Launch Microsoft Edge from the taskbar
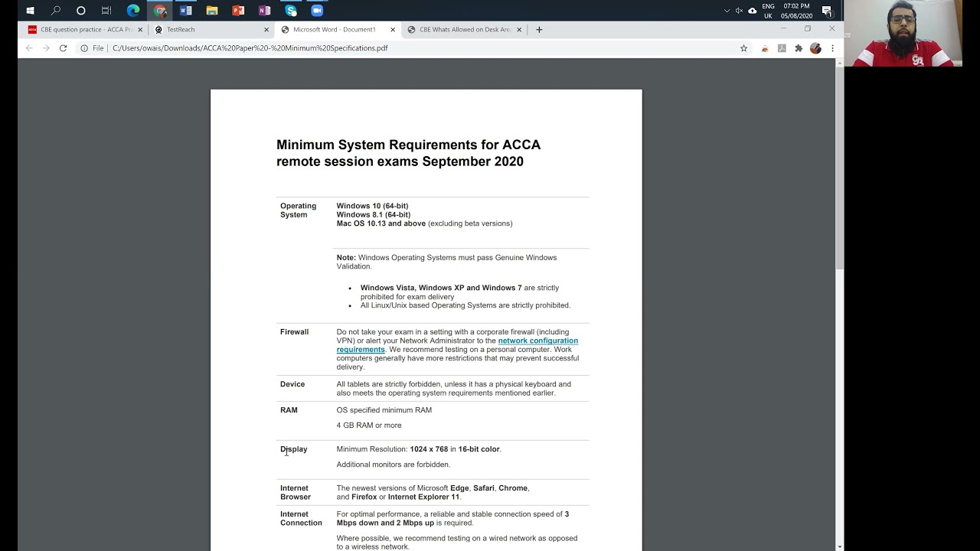The height and width of the screenshot is (551, 980). coord(133,11)
